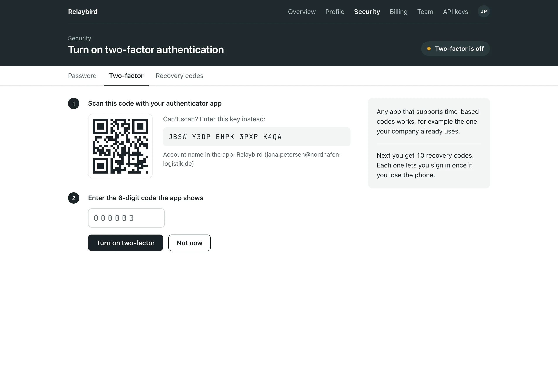Open the JP user avatar menu

(x=484, y=11)
